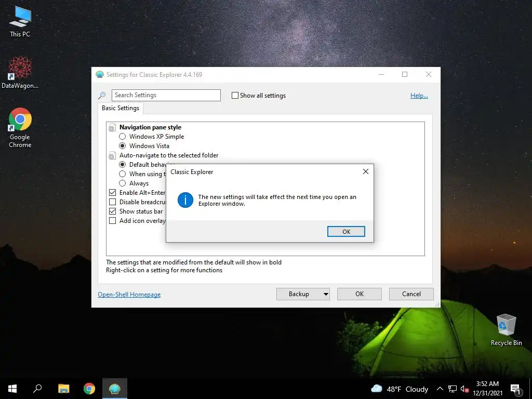This screenshot has height=399, width=532.
Task: Open the Help link
Action: click(x=419, y=96)
